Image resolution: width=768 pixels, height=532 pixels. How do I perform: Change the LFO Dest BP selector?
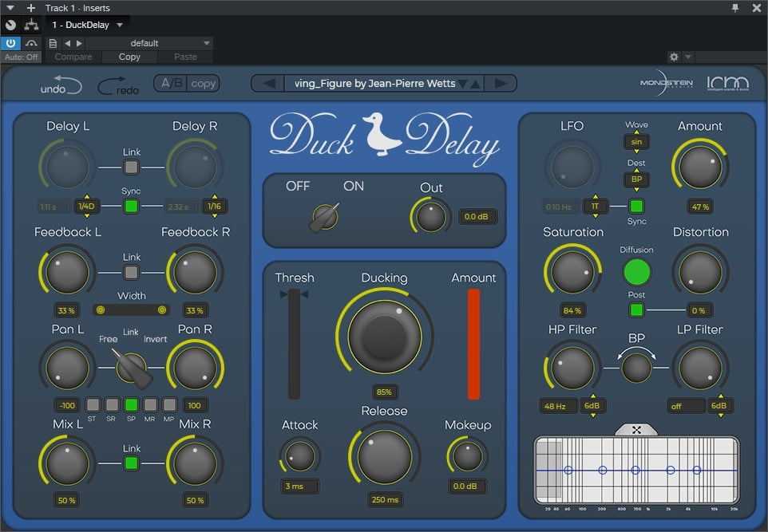(636, 179)
